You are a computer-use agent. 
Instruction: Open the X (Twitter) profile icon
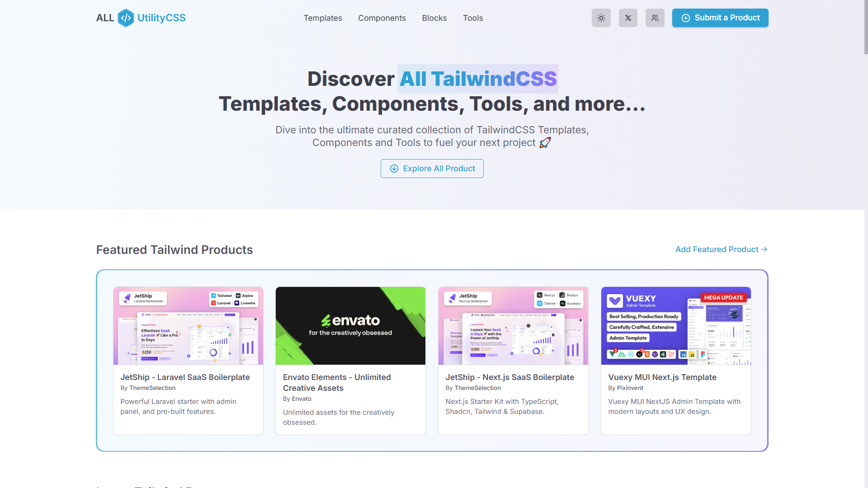628,18
